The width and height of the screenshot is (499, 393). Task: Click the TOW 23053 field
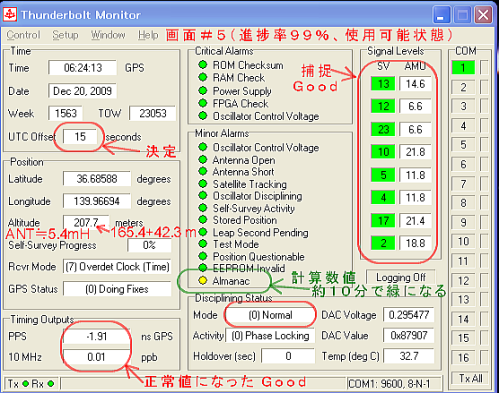(153, 114)
